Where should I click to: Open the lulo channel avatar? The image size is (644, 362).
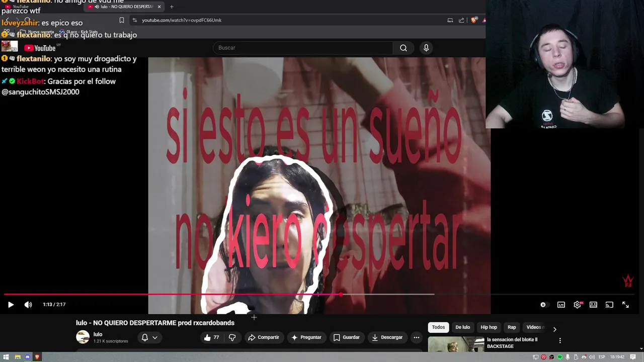pyautogui.click(x=83, y=337)
